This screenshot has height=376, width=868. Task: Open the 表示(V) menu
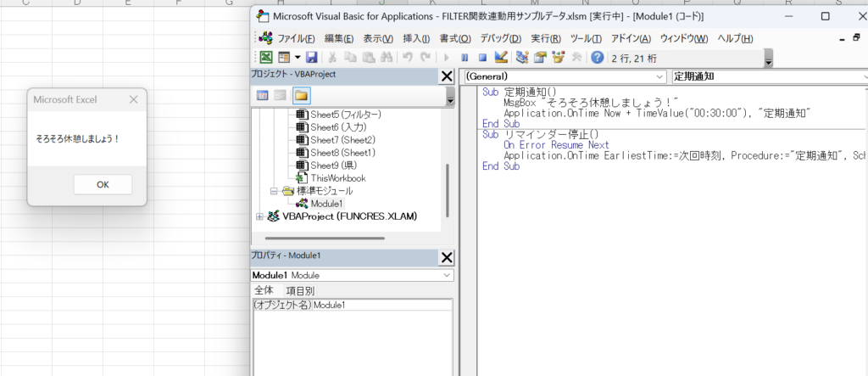pos(378,39)
